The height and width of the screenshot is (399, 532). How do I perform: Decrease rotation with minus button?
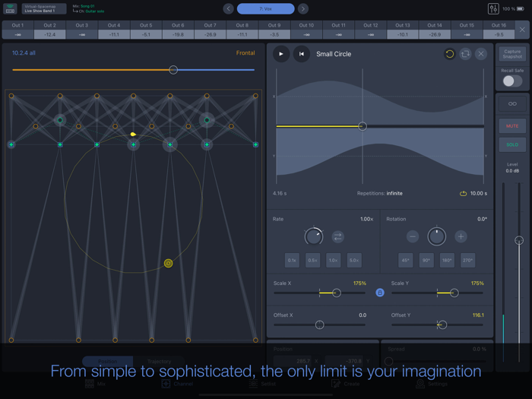(413, 236)
